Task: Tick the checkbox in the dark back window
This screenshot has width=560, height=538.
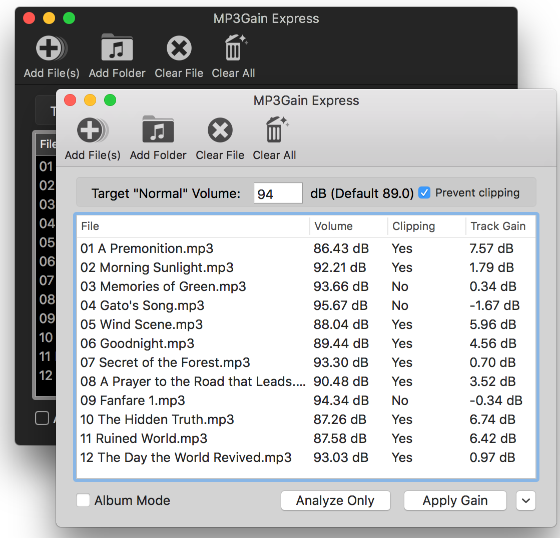Action: coord(42,418)
